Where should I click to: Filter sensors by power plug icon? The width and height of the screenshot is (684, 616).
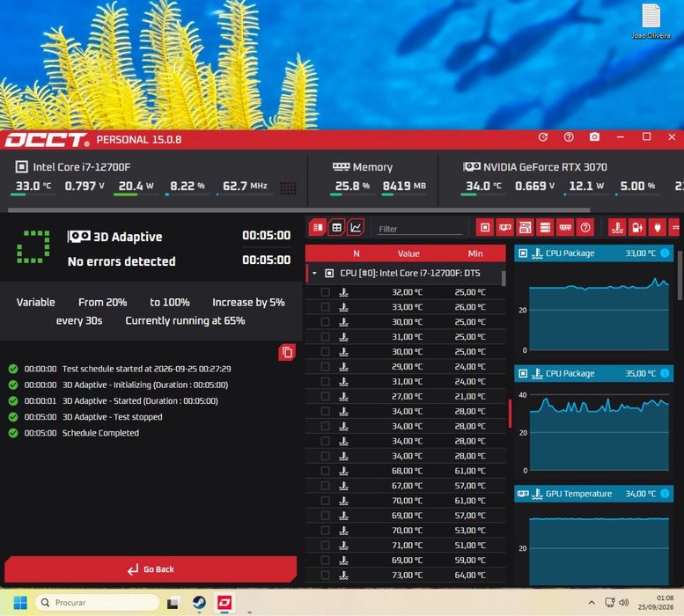(x=658, y=228)
